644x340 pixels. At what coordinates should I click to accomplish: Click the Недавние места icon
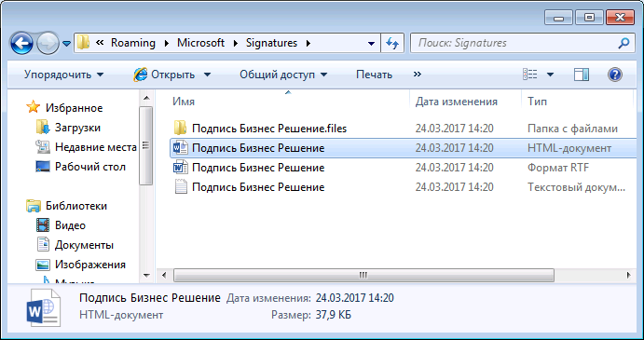click(42, 147)
